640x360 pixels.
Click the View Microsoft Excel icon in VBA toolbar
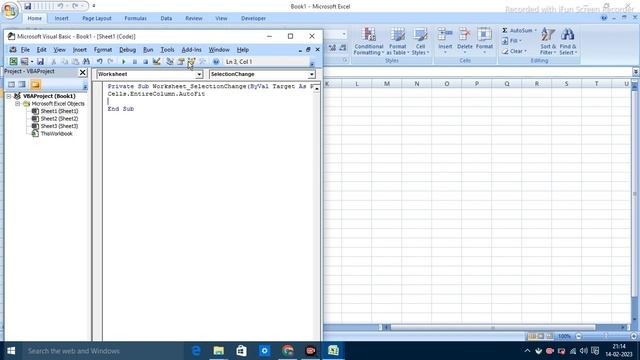click(x=13, y=62)
